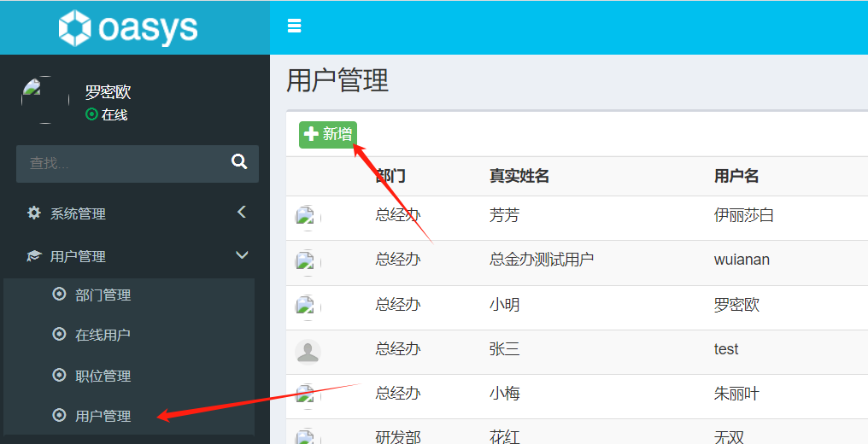Open 部门管理 in the sidebar
Screen dimensions: 868x444
pos(103,295)
